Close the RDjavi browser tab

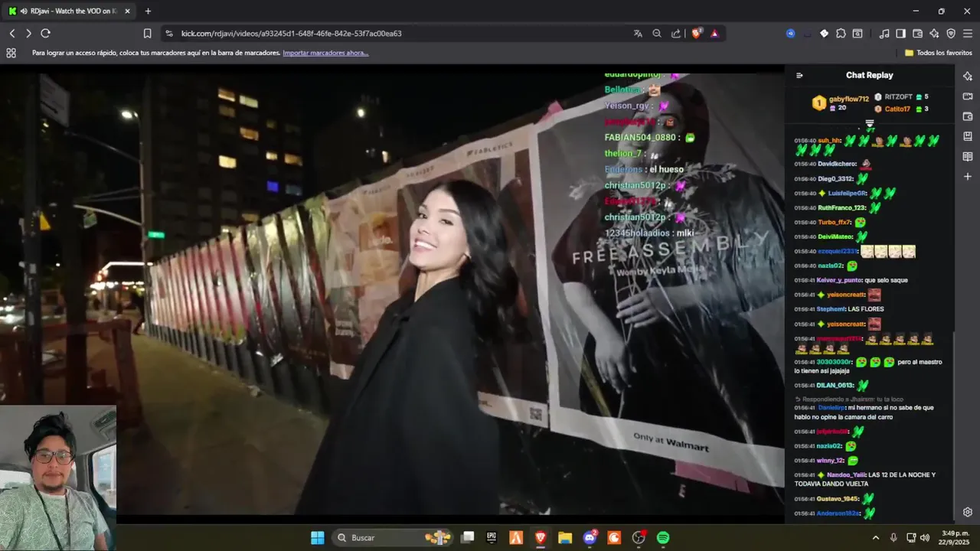127,11
